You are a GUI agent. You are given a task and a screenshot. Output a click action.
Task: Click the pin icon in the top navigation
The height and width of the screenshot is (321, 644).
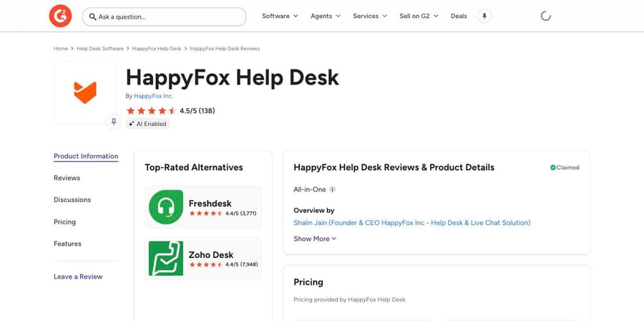[484, 16]
